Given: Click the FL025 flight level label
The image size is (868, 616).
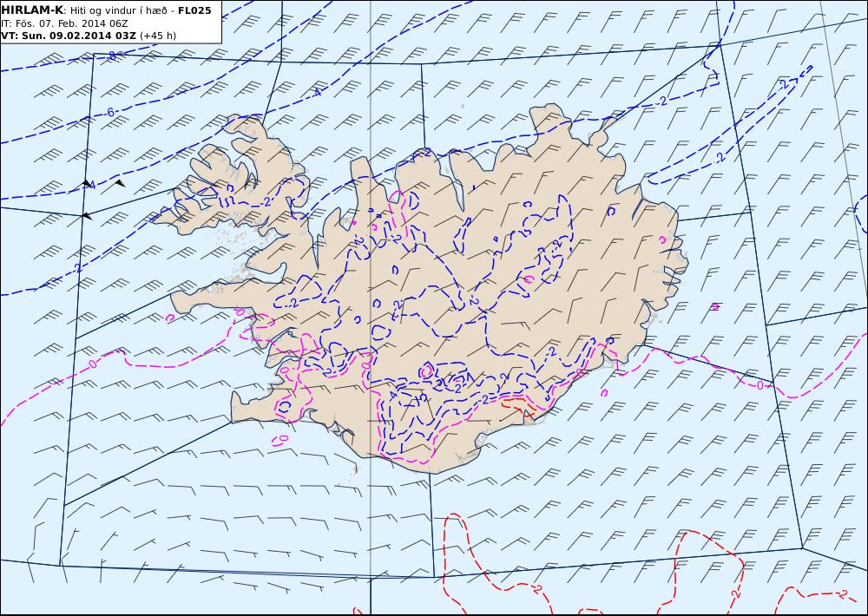Looking at the screenshot, I should tap(194, 10).
